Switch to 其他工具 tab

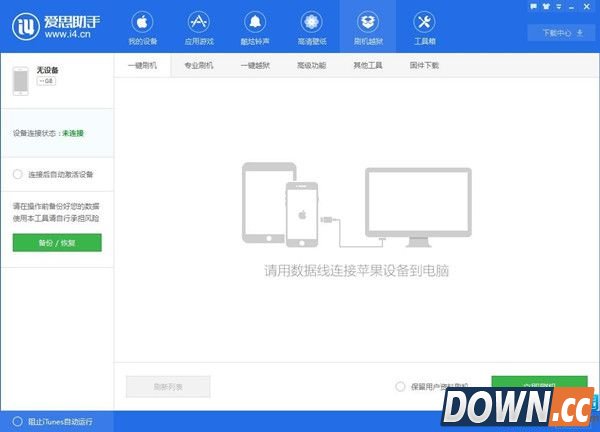368,65
